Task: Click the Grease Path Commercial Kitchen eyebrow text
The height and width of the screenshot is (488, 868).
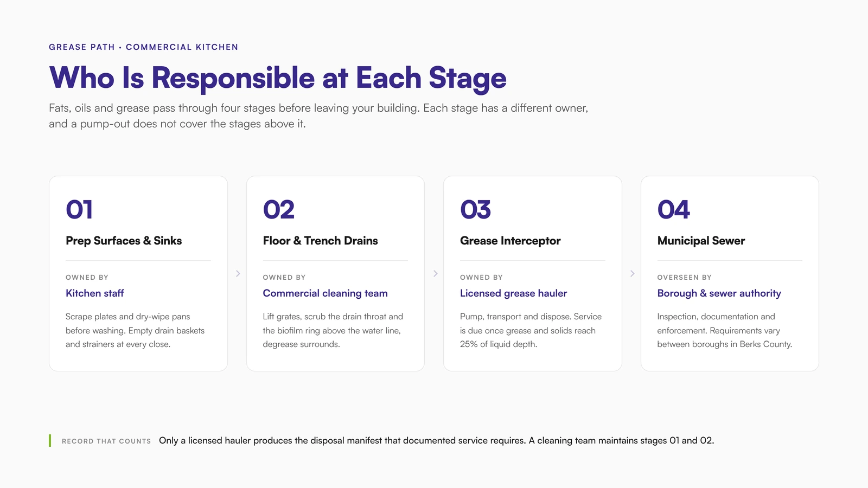Action: pyautogui.click(x=144, y=47)
